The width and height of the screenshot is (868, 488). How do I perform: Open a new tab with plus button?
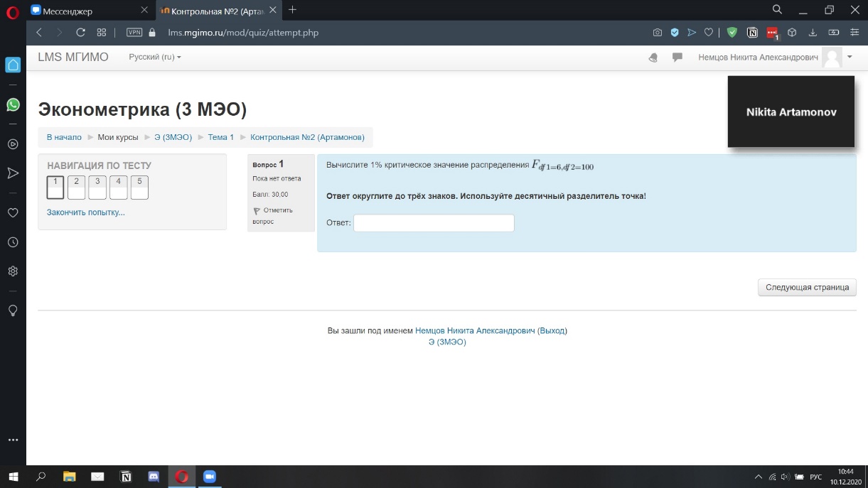[293, 10]
